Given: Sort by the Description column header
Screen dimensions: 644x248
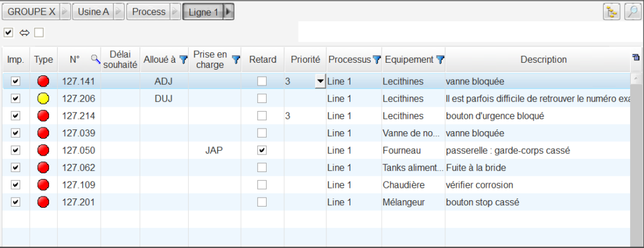Looking at the screenshot, I should [543, 60].
